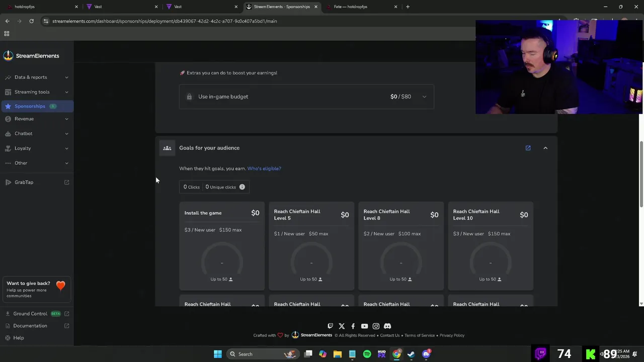Viewport: 644px width, 362px height.
Task: Select the Install the game goal card
Action: pyautogui.click(x=222, y=246)
